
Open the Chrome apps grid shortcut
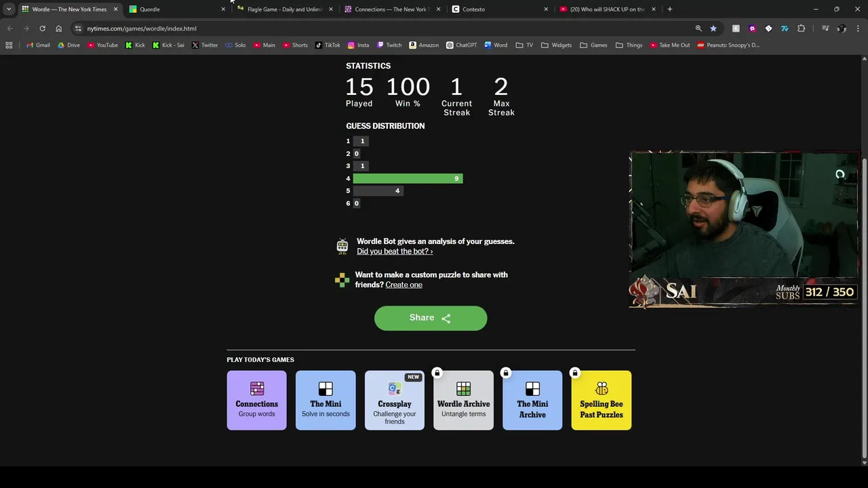[9, 45]
